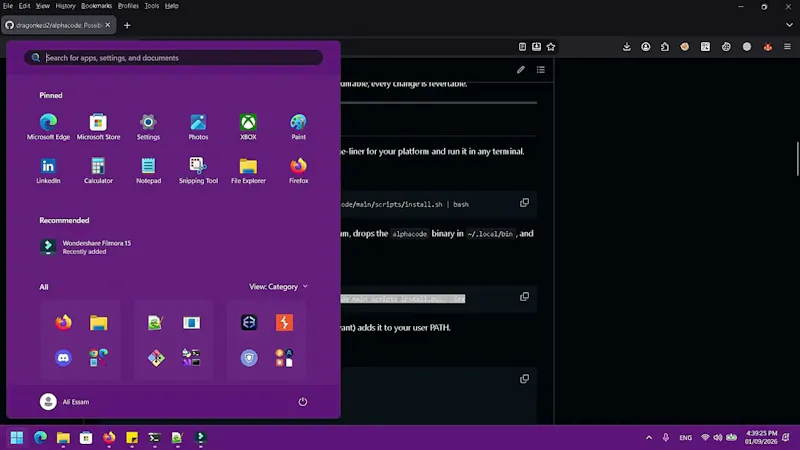
Task: Open recommended Wondershare Filmora 15
Action: pos(86,247)
